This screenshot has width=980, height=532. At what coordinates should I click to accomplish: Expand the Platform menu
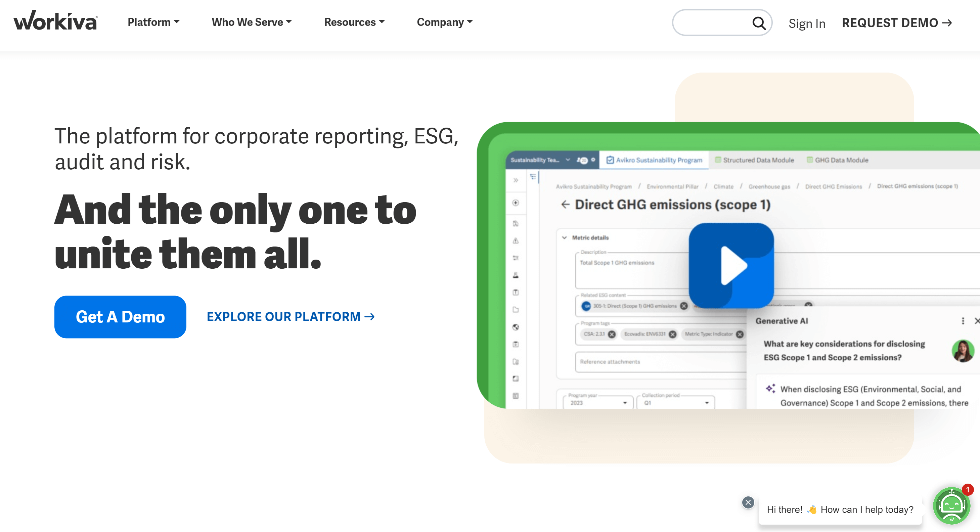153,22
